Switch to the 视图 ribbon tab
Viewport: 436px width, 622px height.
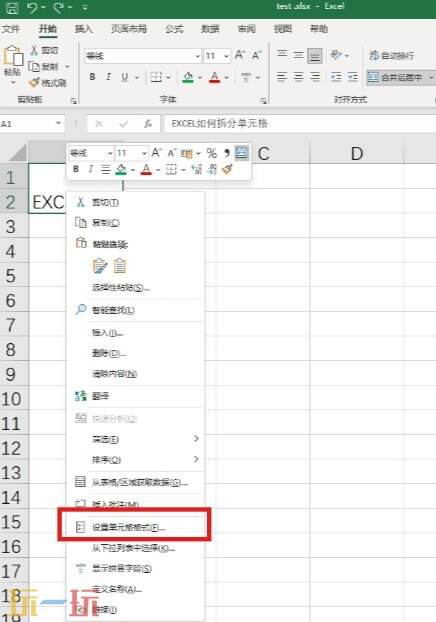click(x=282, y=29)
